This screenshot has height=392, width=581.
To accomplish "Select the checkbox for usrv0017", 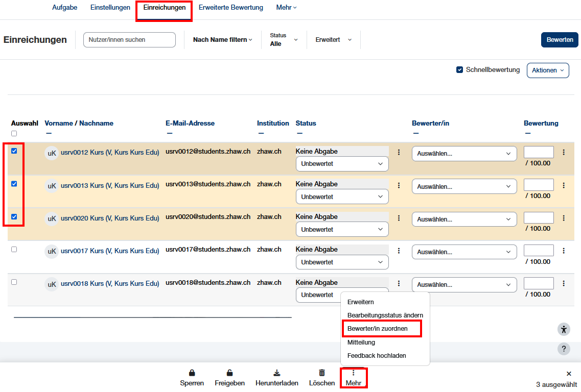I will (14, 249).
